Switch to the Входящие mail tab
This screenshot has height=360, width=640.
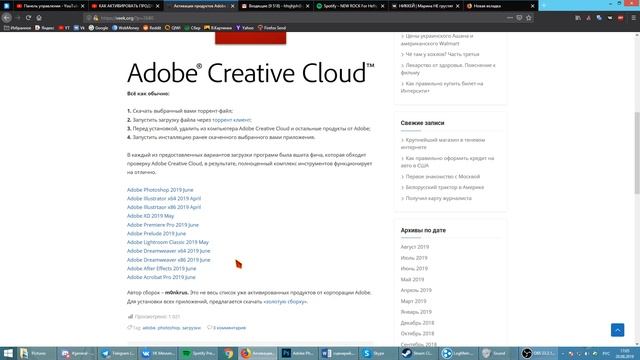point(275,6)
